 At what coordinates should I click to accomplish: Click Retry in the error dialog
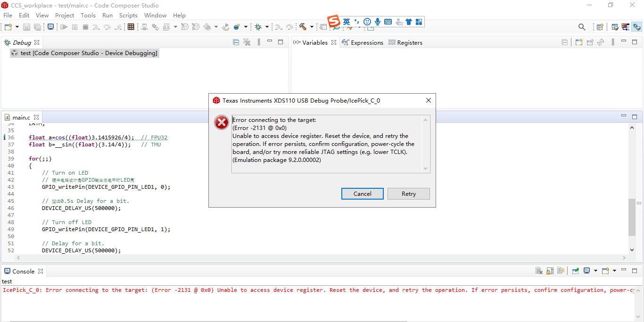(409, 193)
